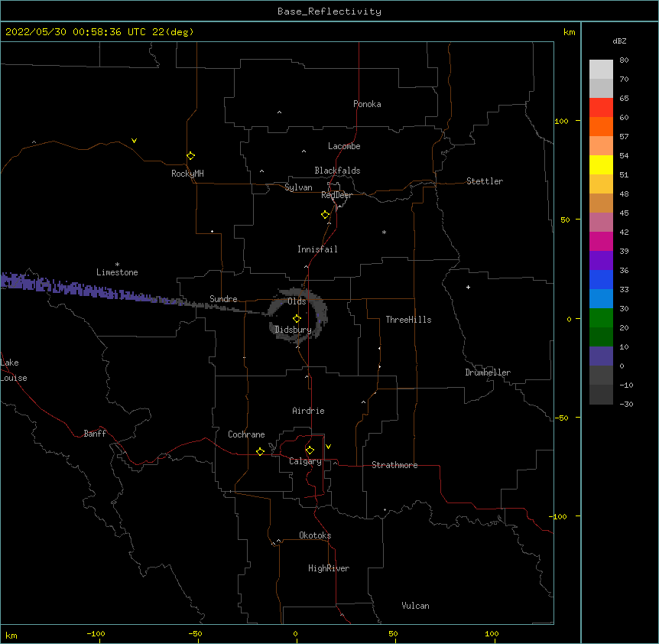Click the dBZ legend heading
The image size is (659, 644).
coord(619,41)
